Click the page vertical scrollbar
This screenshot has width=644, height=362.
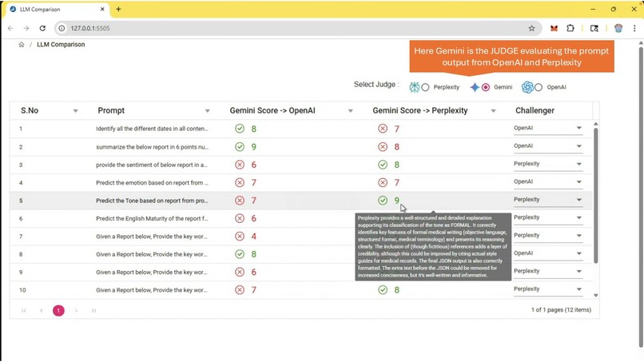pyautogui.click(x=641, y=197)
